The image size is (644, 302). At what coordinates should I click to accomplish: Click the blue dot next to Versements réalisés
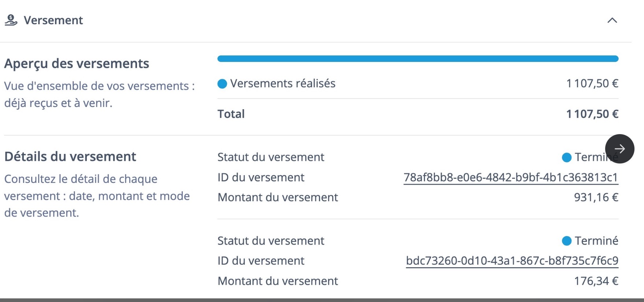pos(222,84)
